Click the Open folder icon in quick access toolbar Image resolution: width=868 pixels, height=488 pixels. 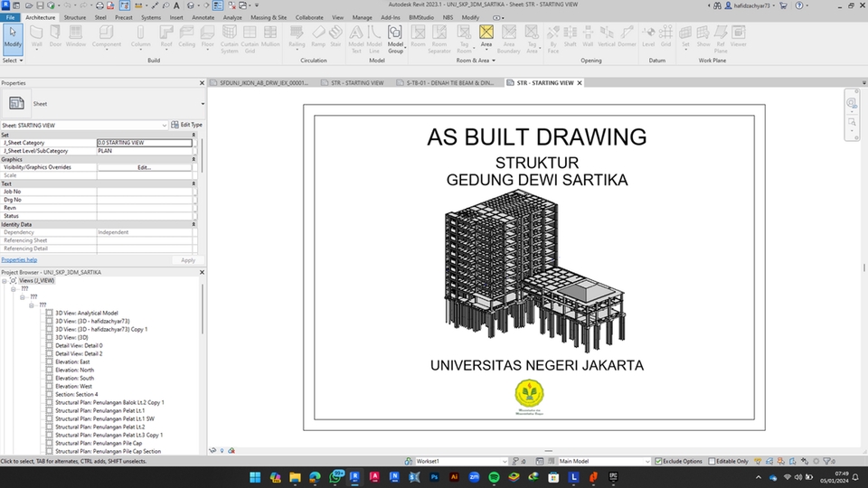pos(29,5)
